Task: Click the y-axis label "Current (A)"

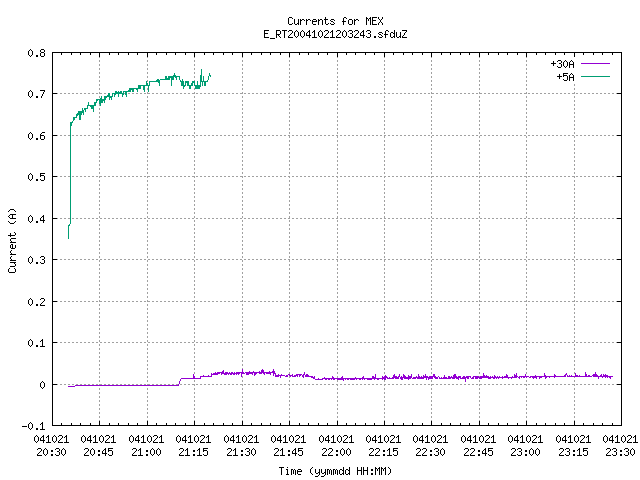Action: [12, 240]
